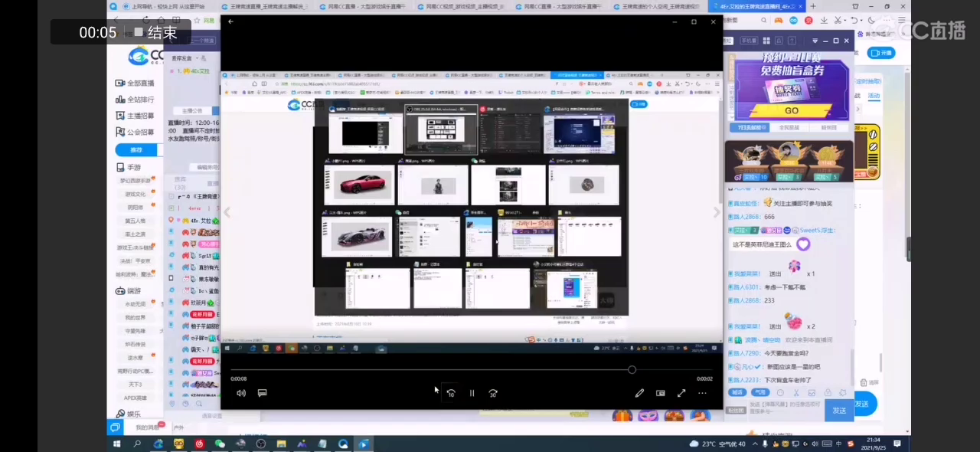Image resolution: width=980 pixels, height=452 pixels.
Task: Select the 7日贡献榜 tab
Action: point(747,127)
